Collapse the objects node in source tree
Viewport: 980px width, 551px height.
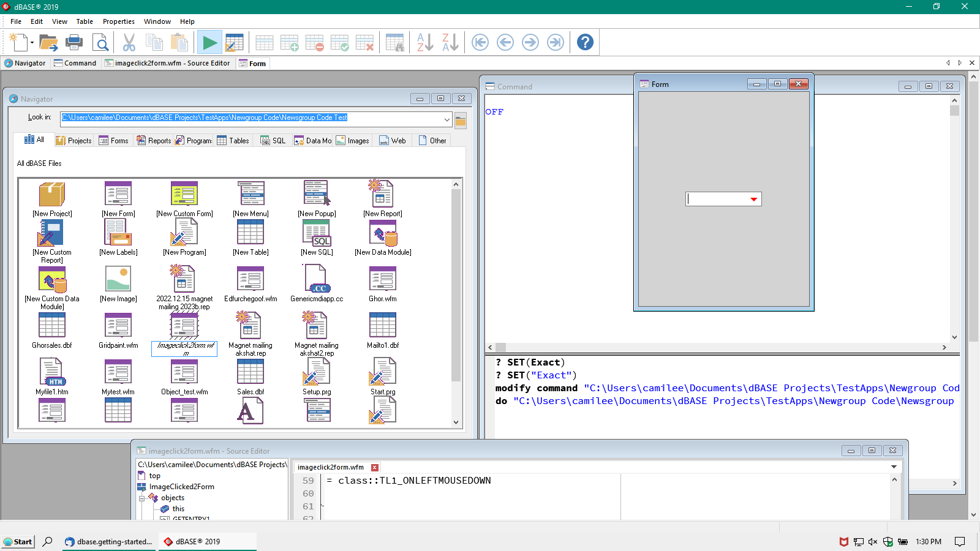(x=142, y=498)
